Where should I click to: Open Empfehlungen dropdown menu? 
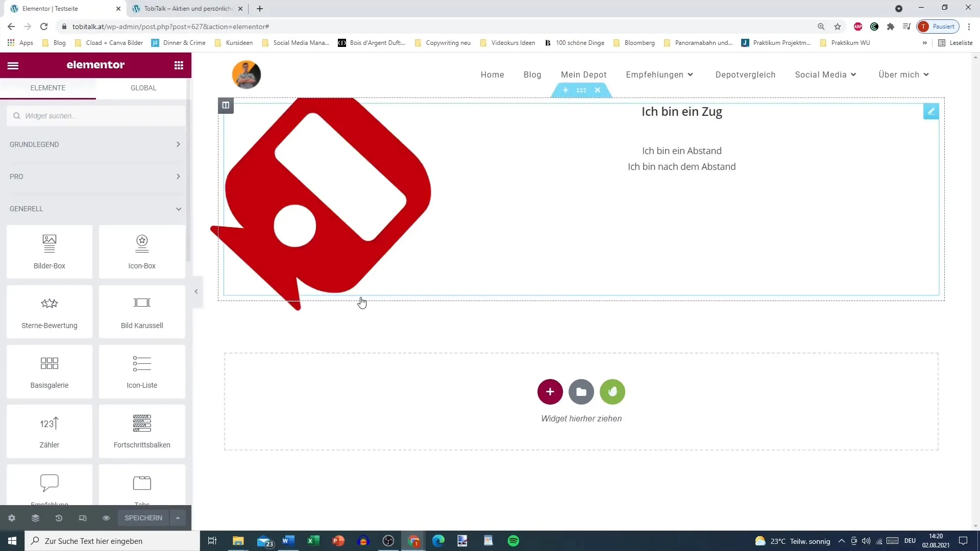659,74
